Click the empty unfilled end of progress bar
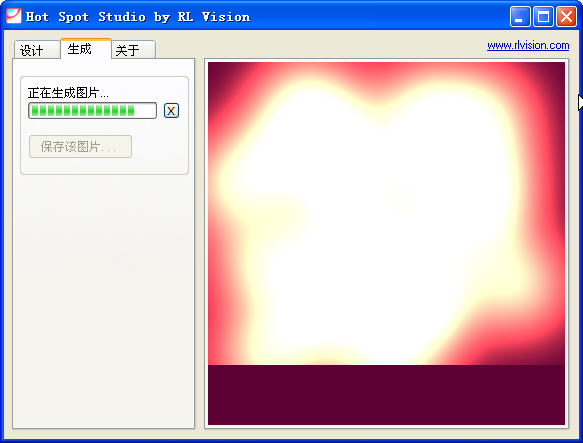Screen dimensions: 583x443 click(145, 110)
